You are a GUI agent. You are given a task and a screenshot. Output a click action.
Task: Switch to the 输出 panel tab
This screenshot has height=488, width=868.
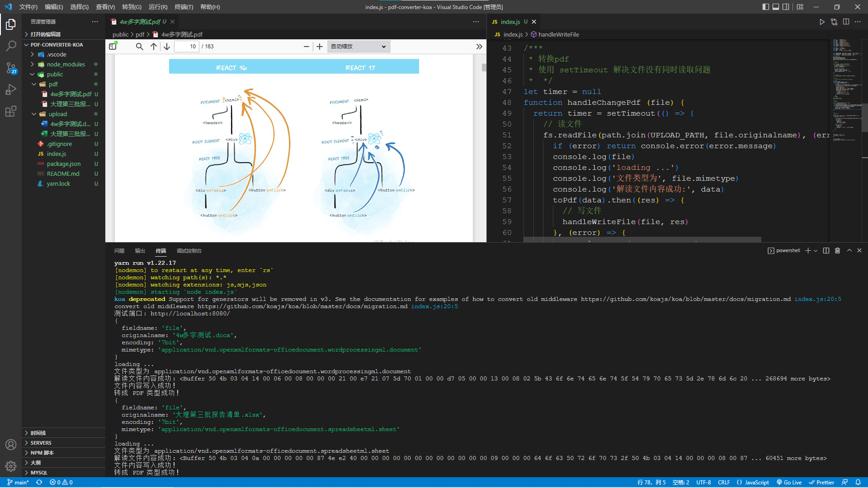click(140, 251)
